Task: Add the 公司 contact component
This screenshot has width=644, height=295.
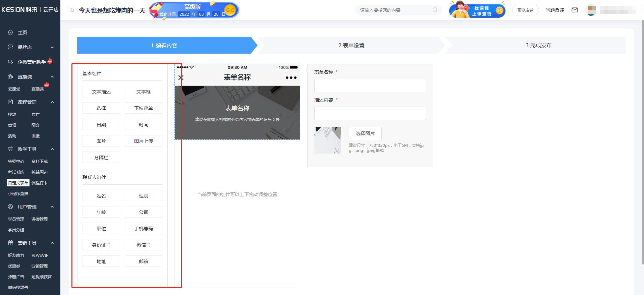Action: pyautogui.click(x=144, y=212)
